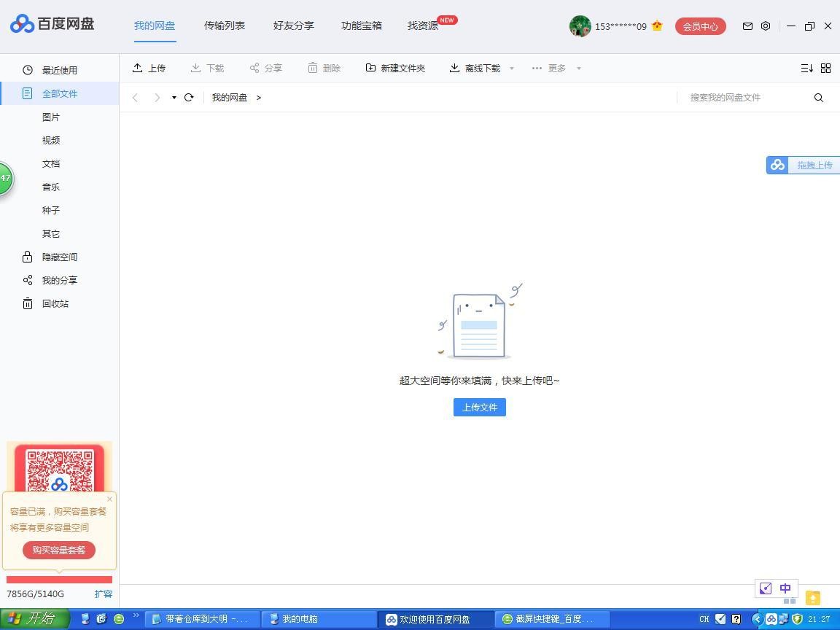Switch to the 我的网盘 tab
Image resolution: width=840 pixels, height=630 pixels.
[x=155, y=26]
